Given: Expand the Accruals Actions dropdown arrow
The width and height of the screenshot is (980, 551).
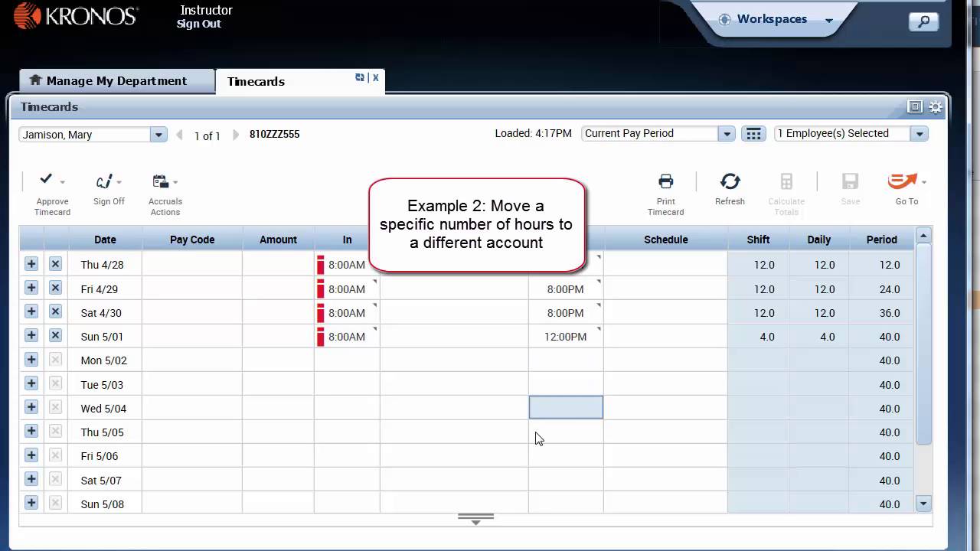Looking at the screenshot, I should click(x=175, y=183).
